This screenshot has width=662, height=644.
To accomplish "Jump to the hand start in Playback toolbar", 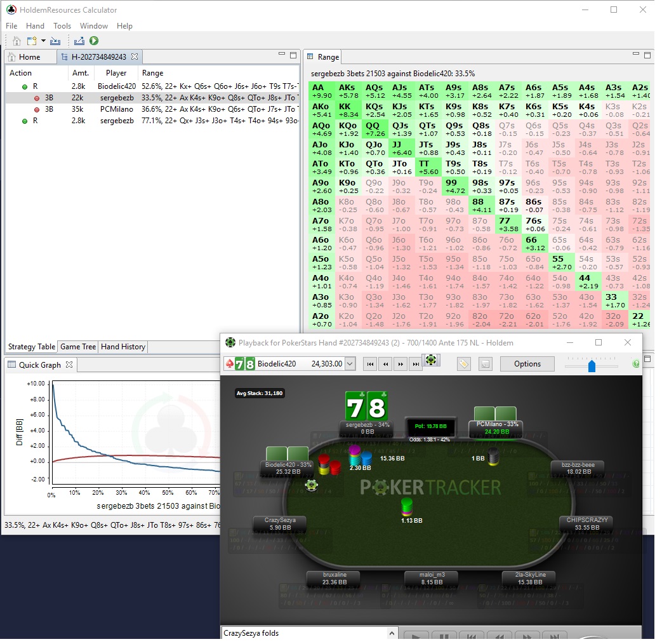I will pyautogui.click(x=370, y=364).
